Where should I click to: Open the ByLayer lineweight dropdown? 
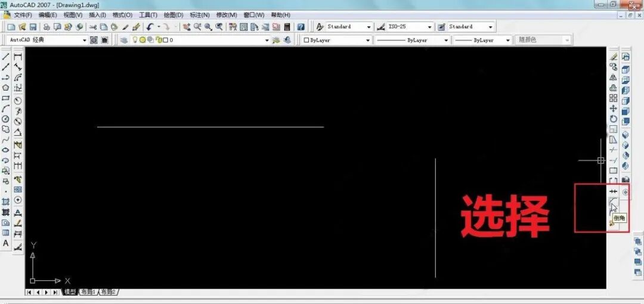pyautogui.click(x=507, y=41)
